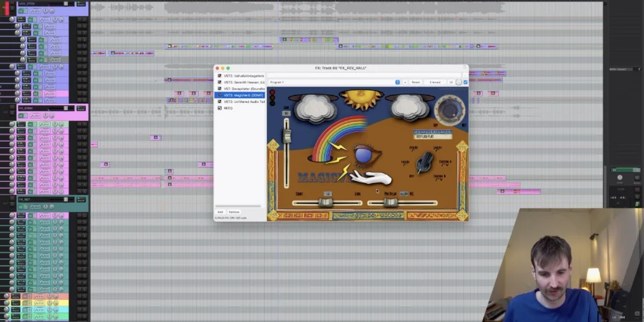Toggle ReEQ enable checkbox

[x=220, y=108]
